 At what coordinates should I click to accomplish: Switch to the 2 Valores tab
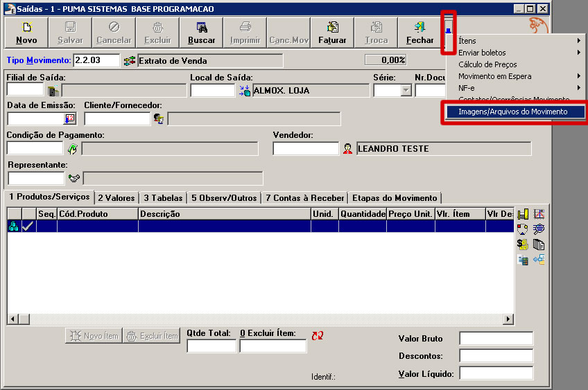pos(116,198)
